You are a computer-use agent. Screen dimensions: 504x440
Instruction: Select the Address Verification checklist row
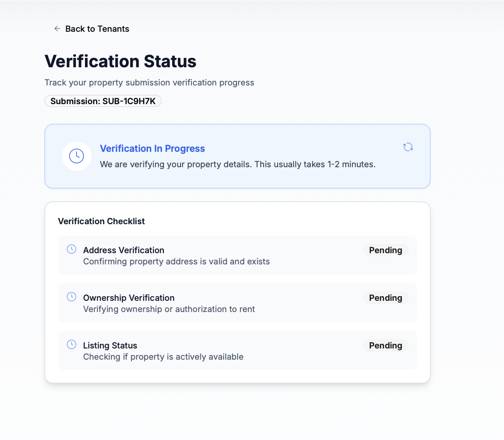(x=237, y=255)
